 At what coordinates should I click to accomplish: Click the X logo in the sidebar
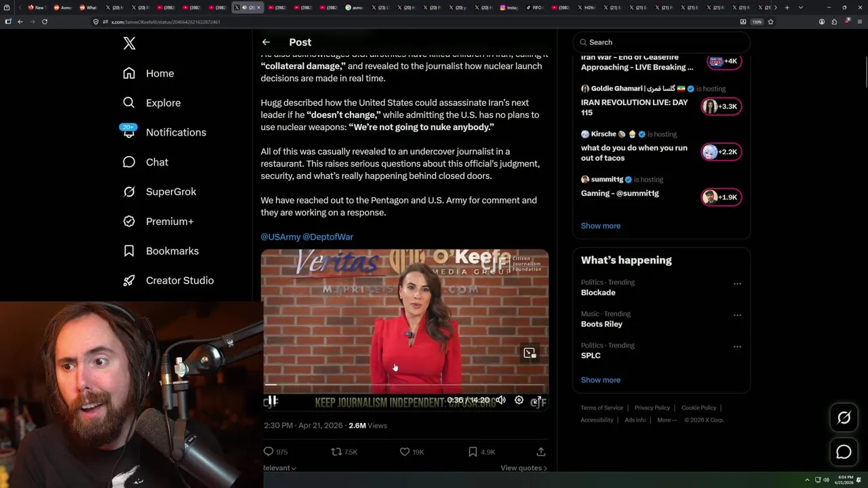(130, 43)
